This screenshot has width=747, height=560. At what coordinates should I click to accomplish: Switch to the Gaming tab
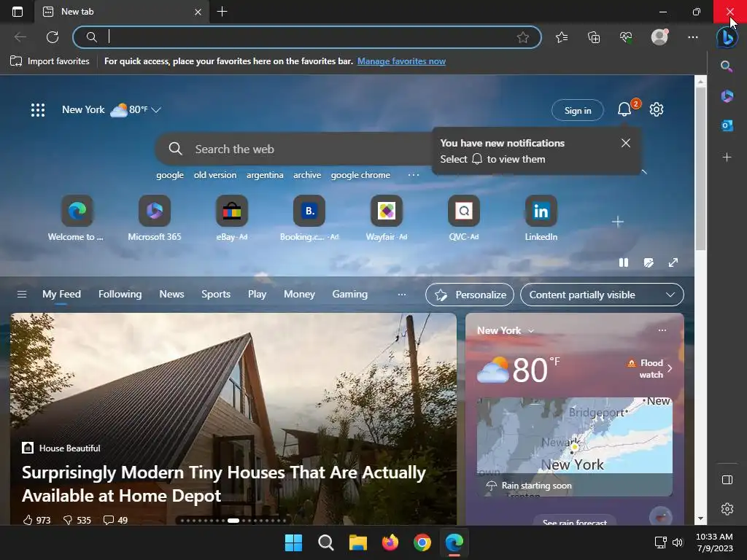[x=349, y=295]
